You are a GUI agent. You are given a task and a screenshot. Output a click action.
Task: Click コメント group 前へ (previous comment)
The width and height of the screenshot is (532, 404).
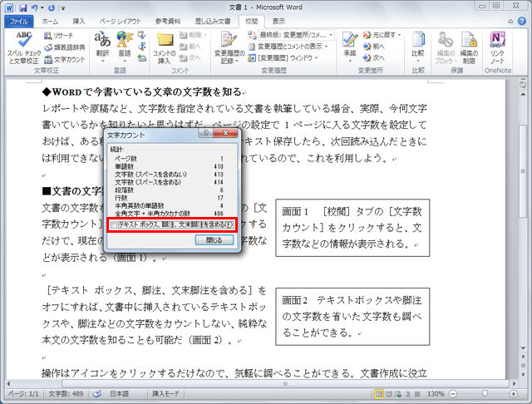pos(190,47)
